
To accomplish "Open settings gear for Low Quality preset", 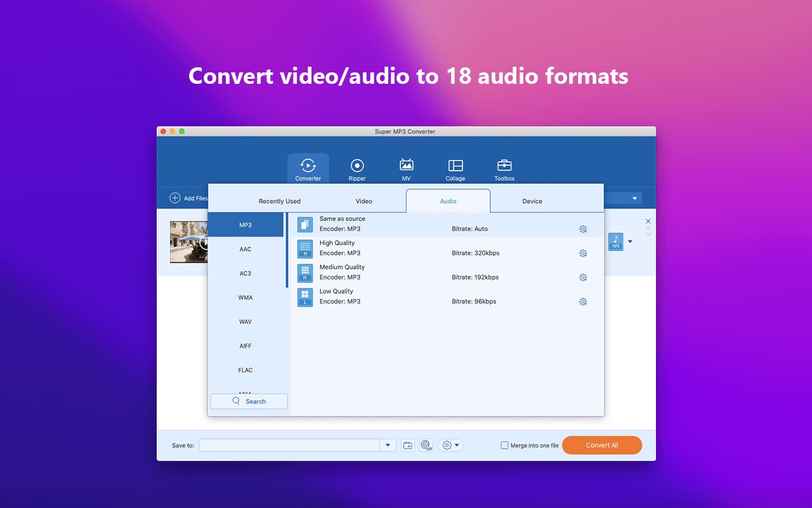I will point(583,302).
